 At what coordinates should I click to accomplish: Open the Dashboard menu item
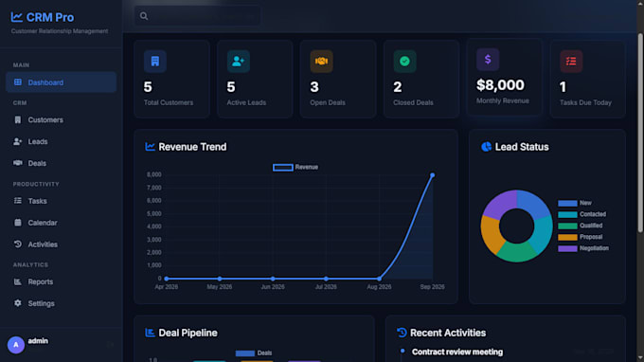62,82
